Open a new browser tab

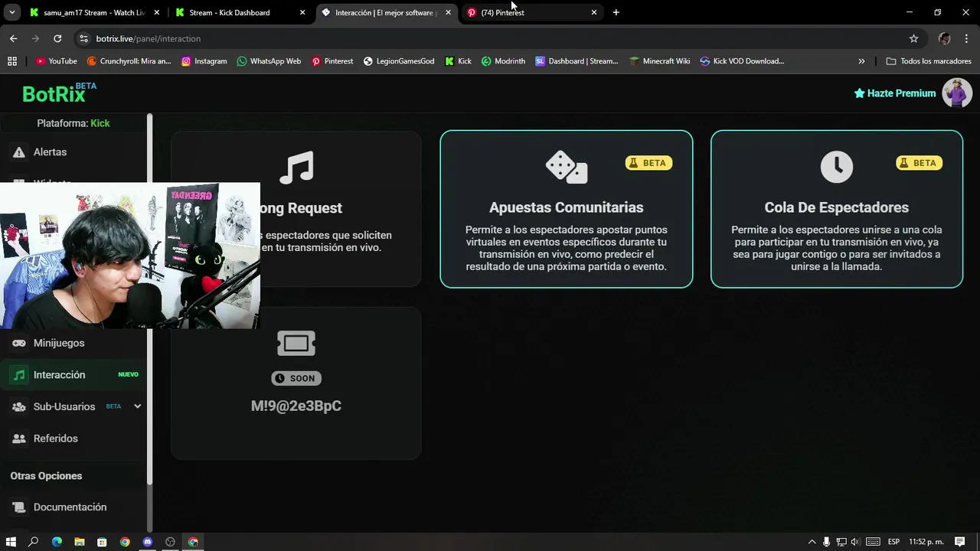(616, 13)
